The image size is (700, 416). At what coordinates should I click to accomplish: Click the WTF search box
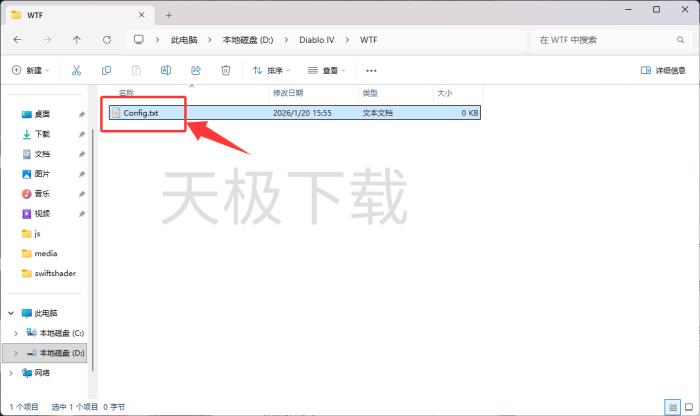610,40
